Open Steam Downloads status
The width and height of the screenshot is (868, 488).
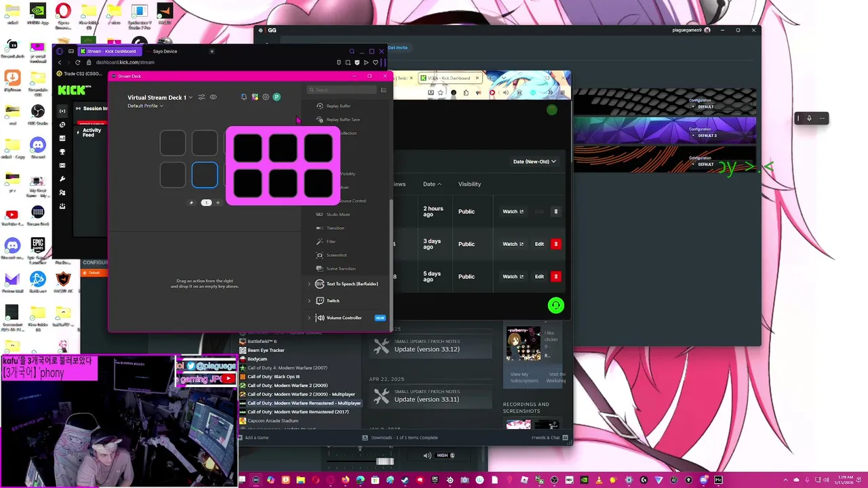(x=400, y=438)
